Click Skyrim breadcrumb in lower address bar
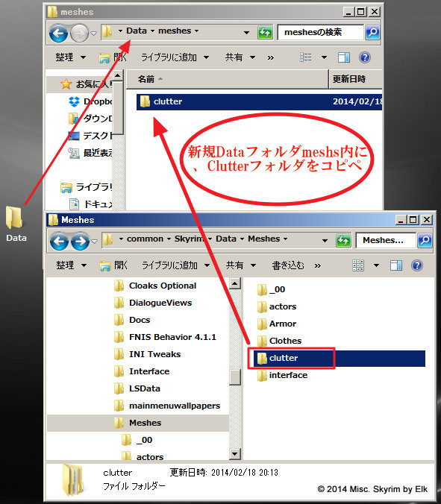 tap(190, 239)
